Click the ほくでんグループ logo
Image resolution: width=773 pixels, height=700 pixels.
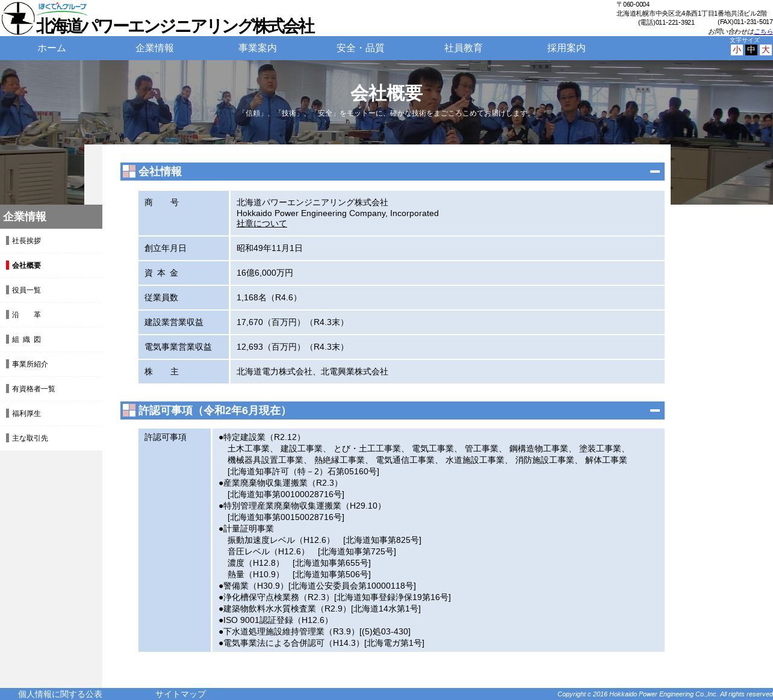(x=63, y=9)
